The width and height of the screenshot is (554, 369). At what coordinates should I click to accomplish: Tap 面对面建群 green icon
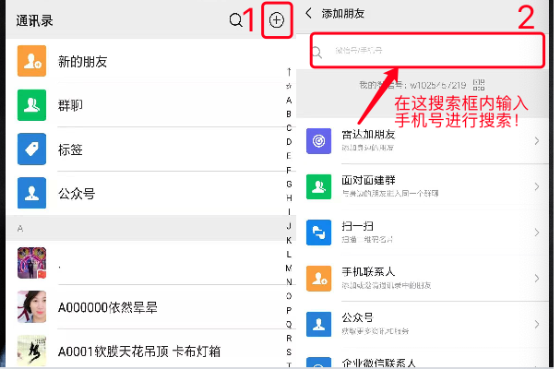click(319, 187)
